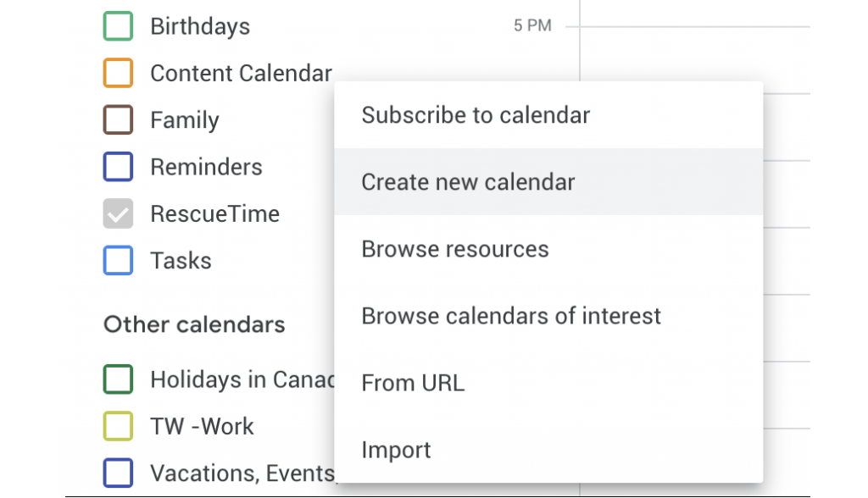Select Subscribe to calendar option
This screenshot has width=868, height=498.
[x=476, y=115]
